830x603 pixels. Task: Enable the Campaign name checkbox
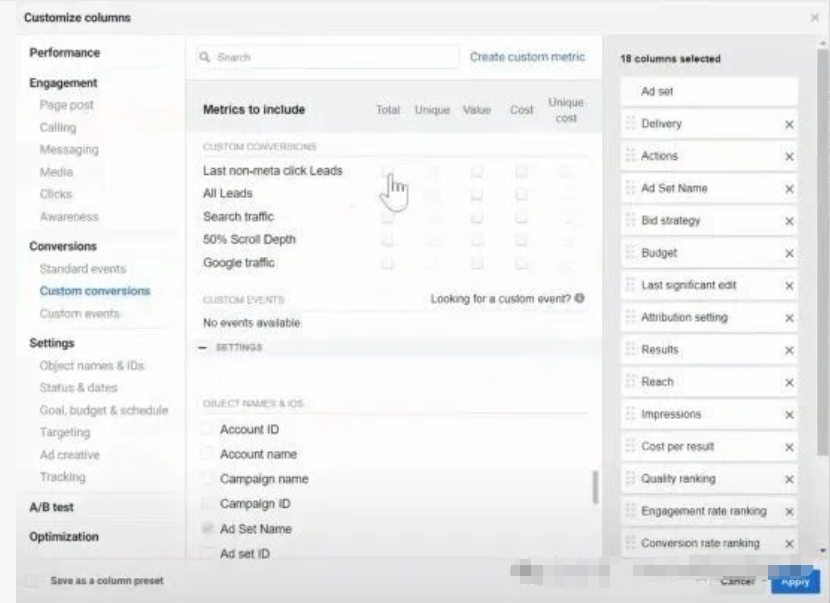click(208, 479)
